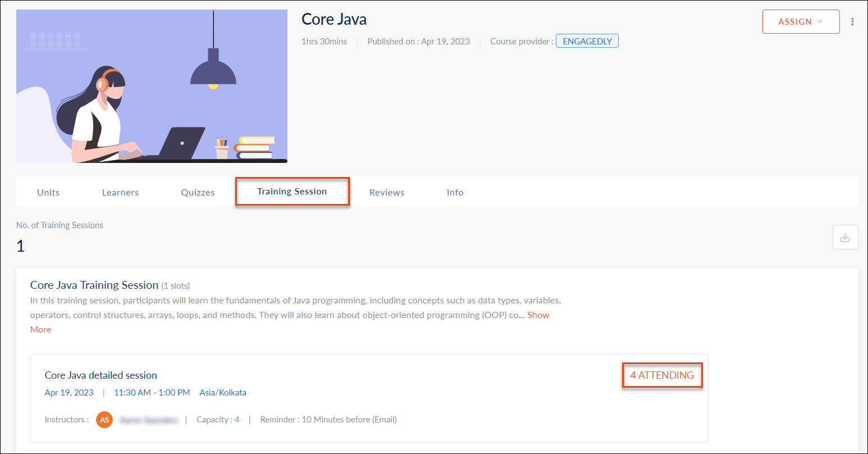This screenshot has width=868, height=454.
Task: Click the AS instructor avatar
Action: click(104, 420)
